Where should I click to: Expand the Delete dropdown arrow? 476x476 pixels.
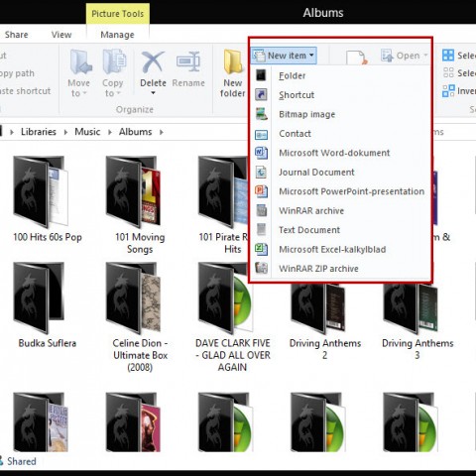click(x=153, y=93)
